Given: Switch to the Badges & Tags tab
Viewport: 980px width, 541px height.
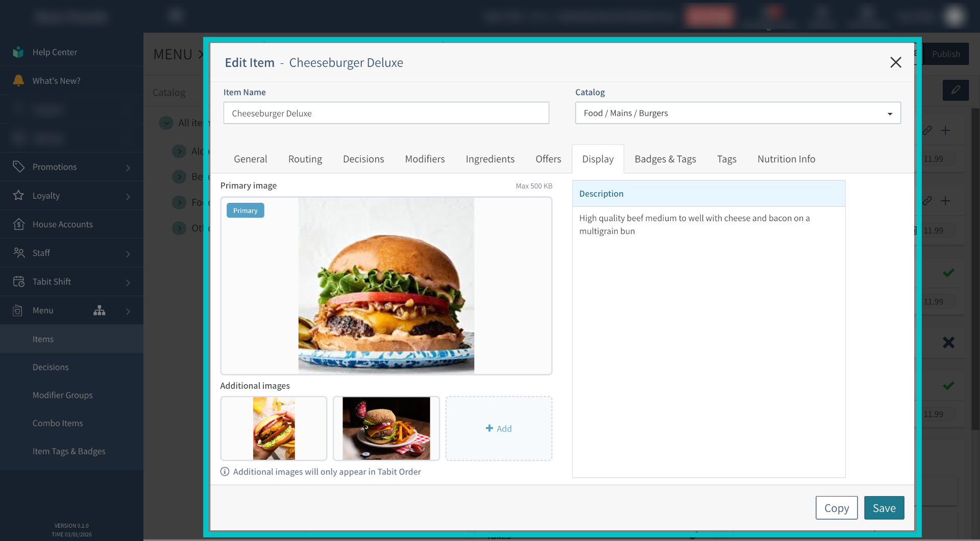Looking at the screenshot, I should pos(665,159).
